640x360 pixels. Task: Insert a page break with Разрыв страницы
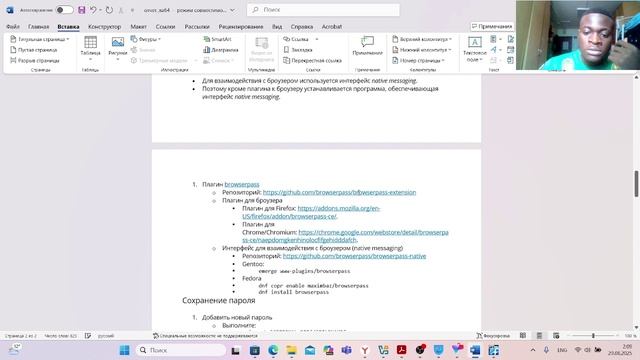[x=35, y=60]
